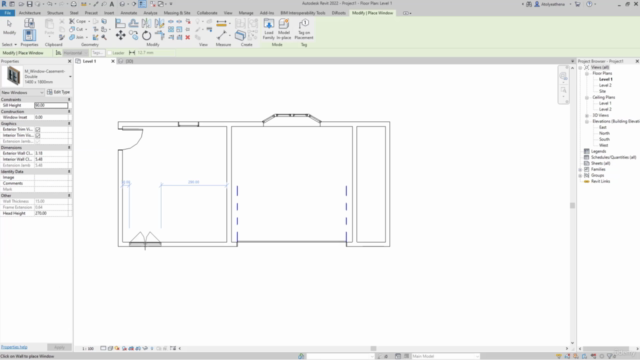Viewport: 640px width, 360px height.
Task: Open the Annotate ribbon tab
Action: pyautogui.click(x=129, y=13)
